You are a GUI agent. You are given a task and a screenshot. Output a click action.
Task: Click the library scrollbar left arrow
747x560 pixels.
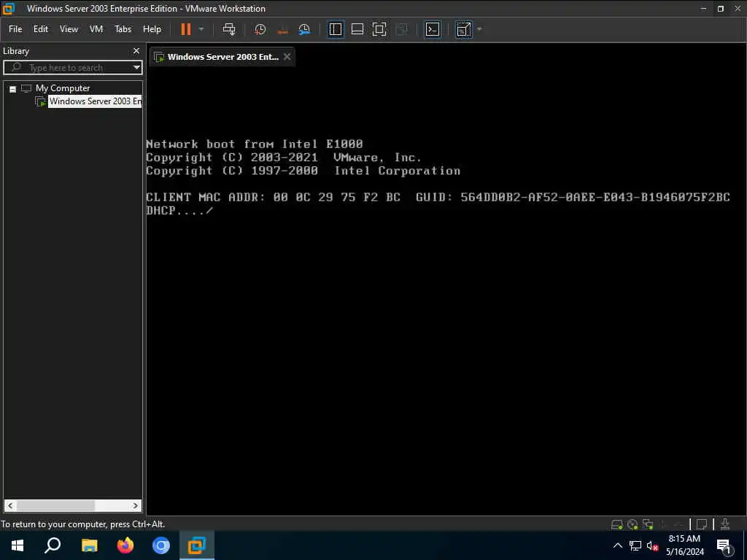point(10,505)
